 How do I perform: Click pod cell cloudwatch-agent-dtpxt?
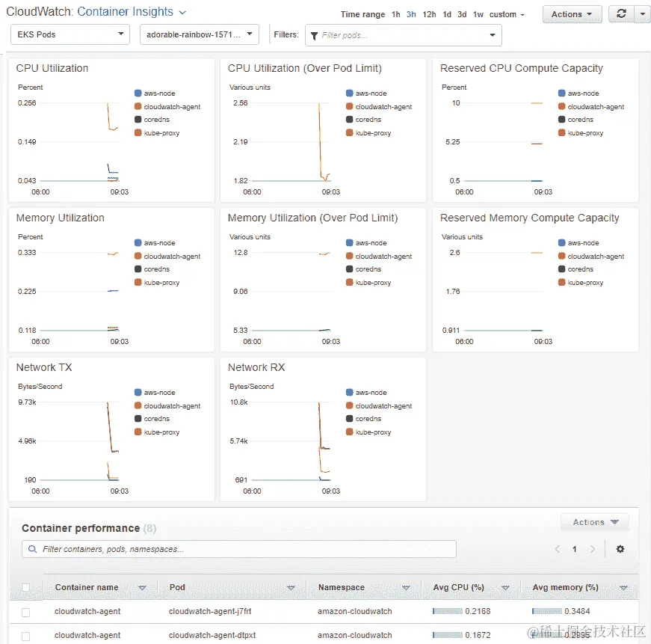212,635
